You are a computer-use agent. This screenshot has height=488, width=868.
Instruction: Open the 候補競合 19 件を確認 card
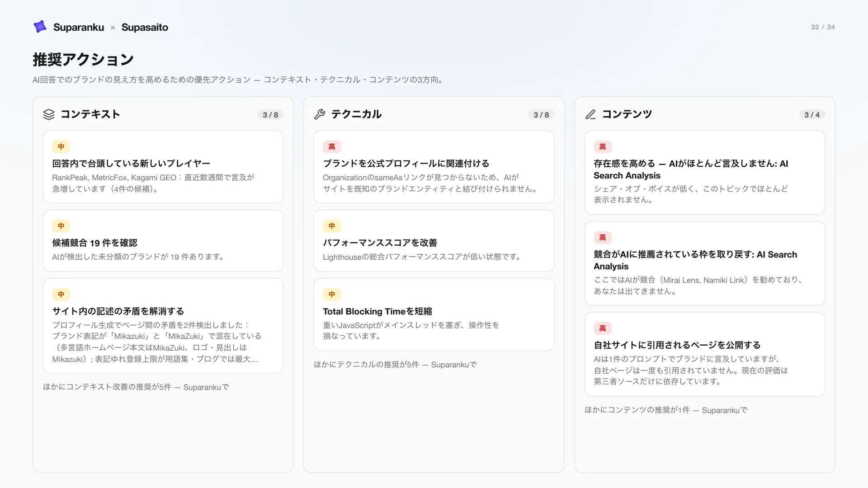tap(163, 240)
